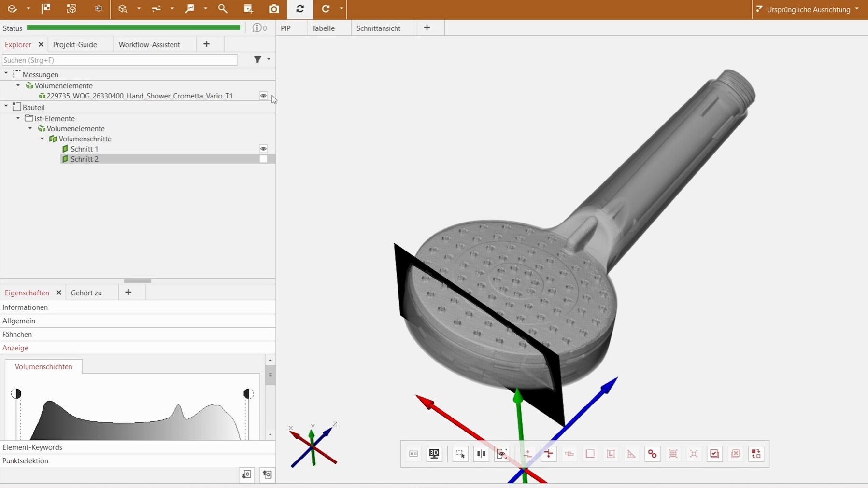Click the eye focus view icon in bottom toolbar
868x488 pixels.
[x=502, y=454]
